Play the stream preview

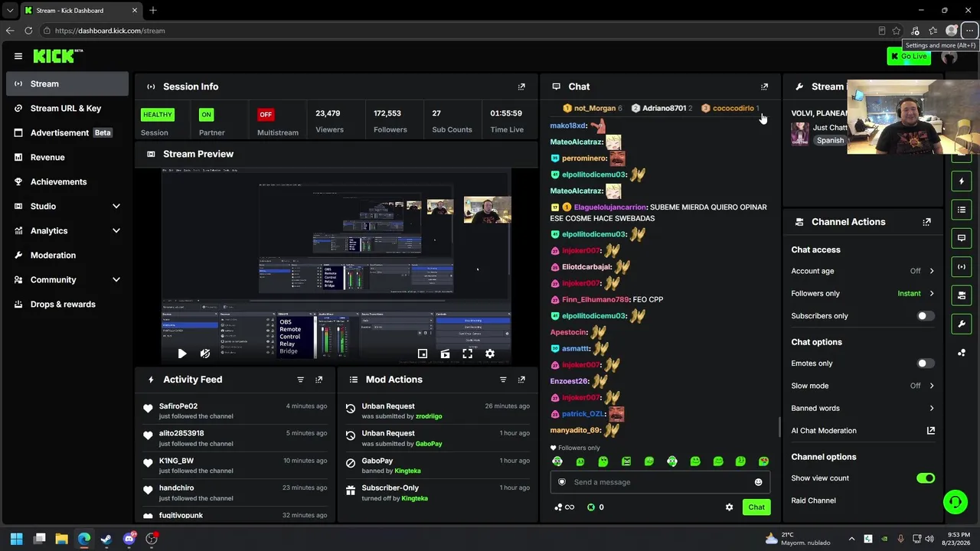click(181, 354)
